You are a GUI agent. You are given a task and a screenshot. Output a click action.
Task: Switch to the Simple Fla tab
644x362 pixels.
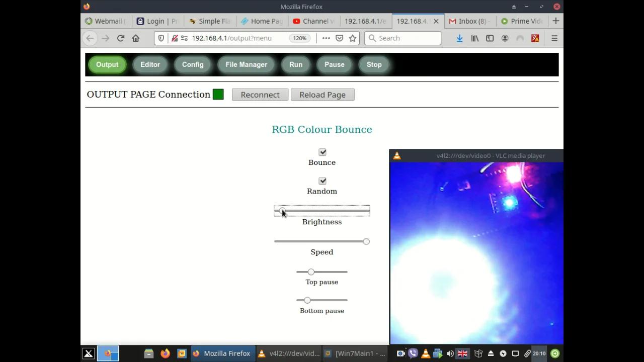pyautogui.click(x=210, y=21)
